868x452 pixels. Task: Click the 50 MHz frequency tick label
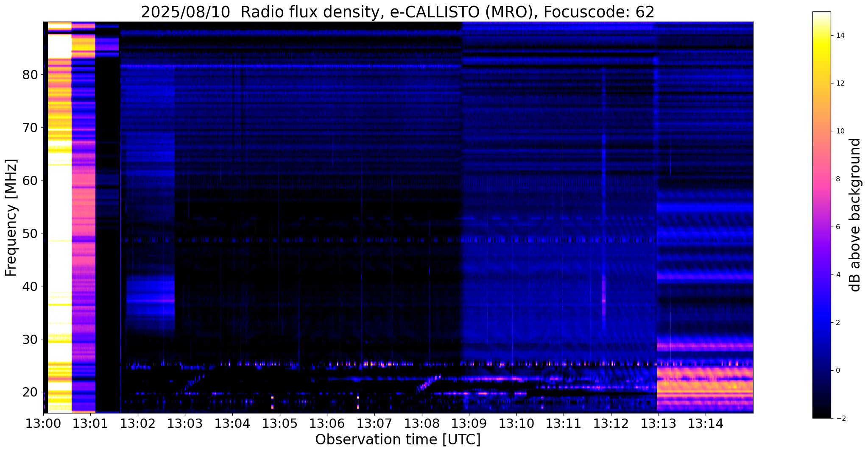[30, 233]
